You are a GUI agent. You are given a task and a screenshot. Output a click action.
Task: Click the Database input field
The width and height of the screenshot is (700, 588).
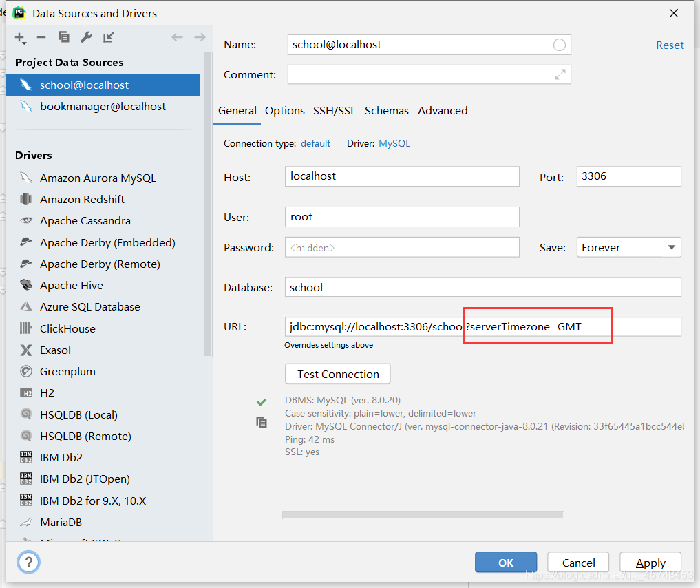pos(482,287)
